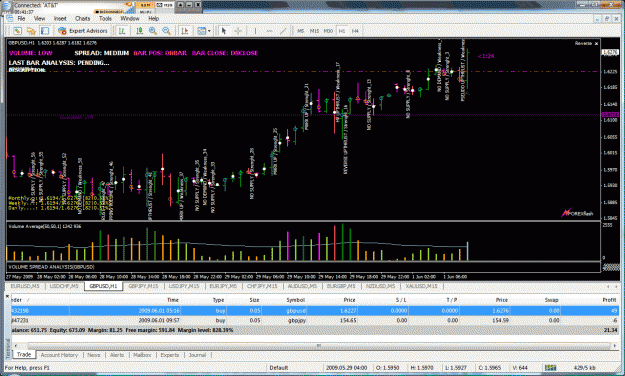Screen dimensions: 625x376
Task: Open the Insert menu
Action: pos(60,18)
